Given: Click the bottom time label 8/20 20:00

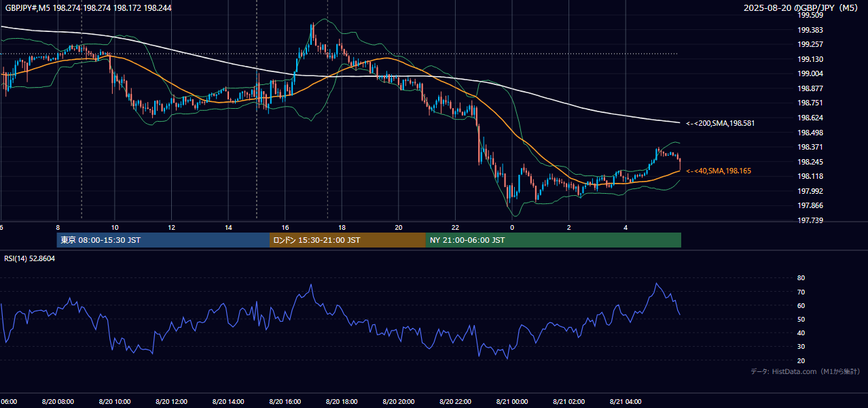Looking at the screenshot, I should (x=399, y=402).
